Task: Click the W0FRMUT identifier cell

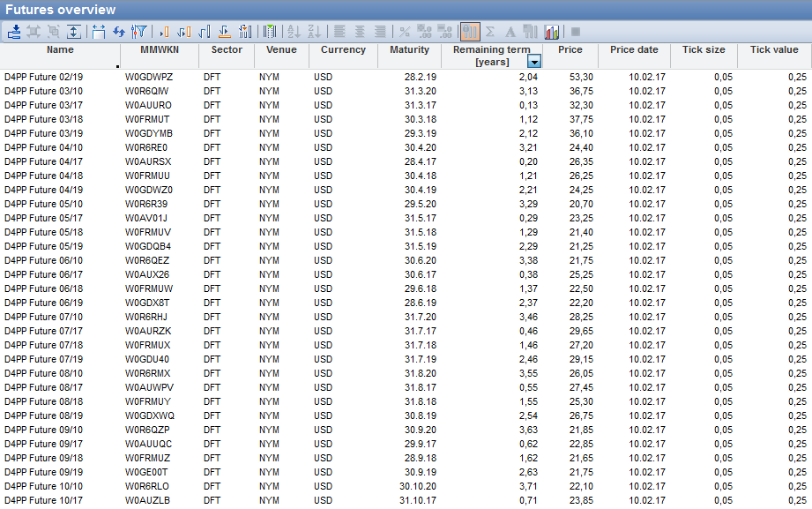Action: (147, 119)
